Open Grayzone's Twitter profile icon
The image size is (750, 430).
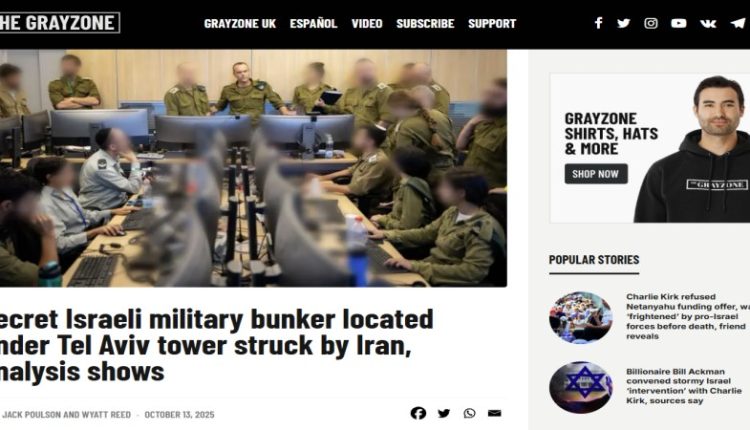(x=623, y=23)
